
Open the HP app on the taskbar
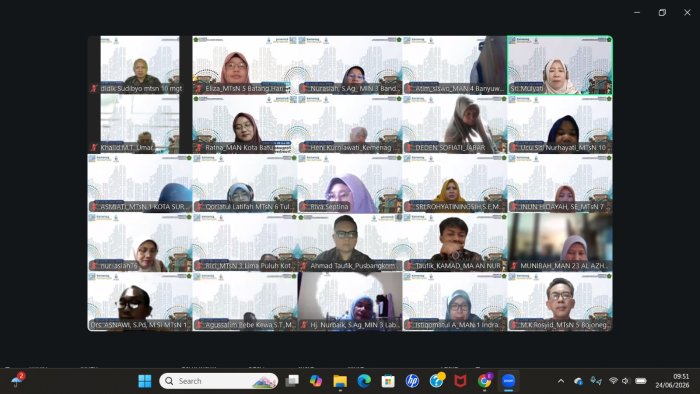tap(412, 381)
